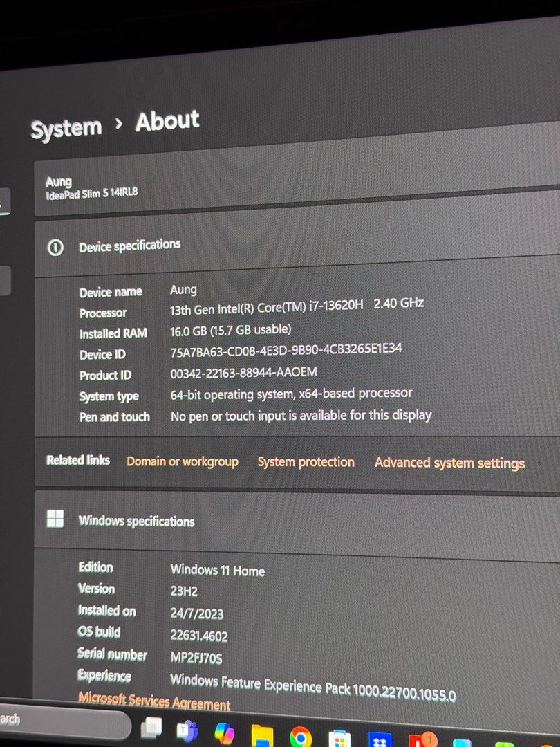Click the Serial number label
Image resolution: width=560 pixels, height=747 pixels.
[113, 654]
